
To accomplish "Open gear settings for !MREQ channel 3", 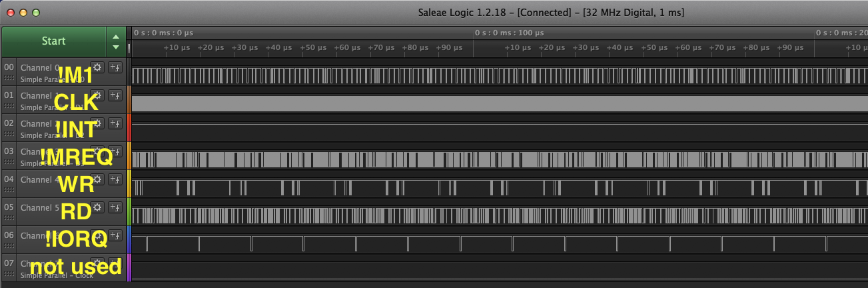I will coord(97,151).
